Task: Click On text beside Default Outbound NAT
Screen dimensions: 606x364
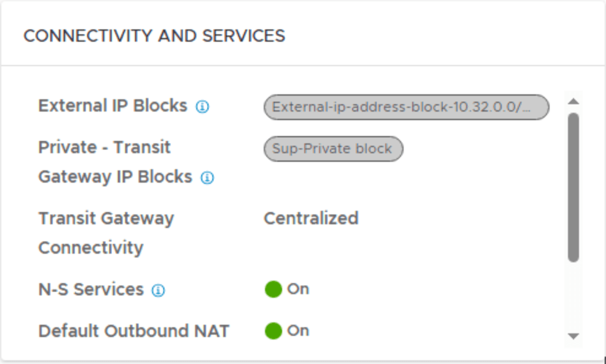Action: 298,331
